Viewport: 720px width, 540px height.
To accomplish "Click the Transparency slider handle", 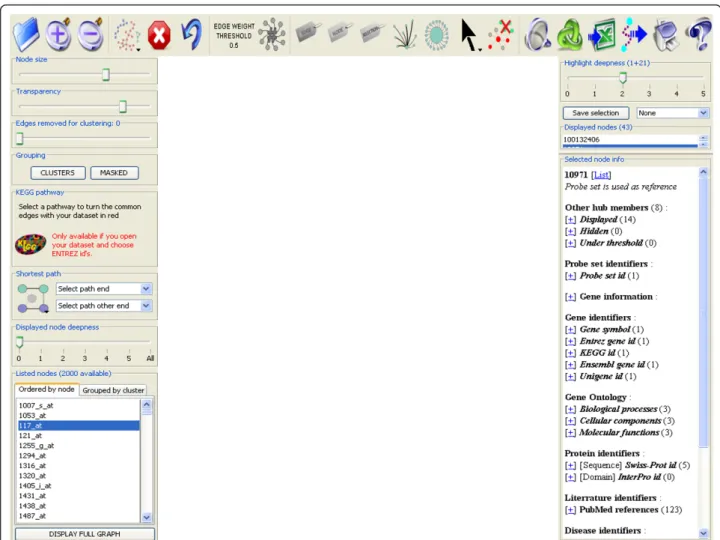I will pos(123,107).
